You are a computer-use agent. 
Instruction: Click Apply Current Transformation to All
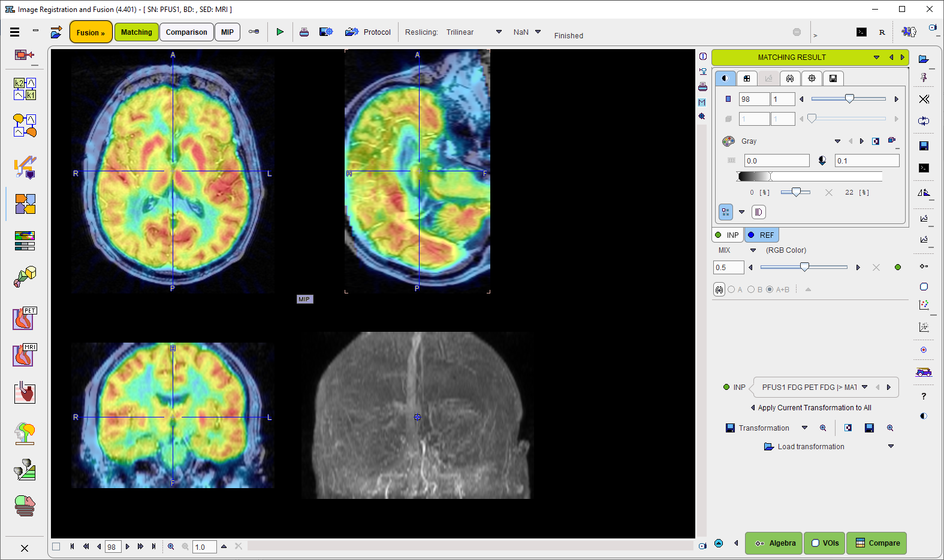815,408
